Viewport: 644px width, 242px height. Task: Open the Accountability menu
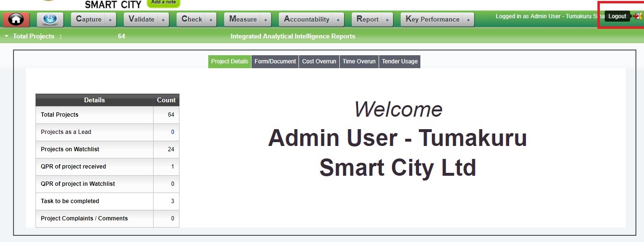click(307, 19)
